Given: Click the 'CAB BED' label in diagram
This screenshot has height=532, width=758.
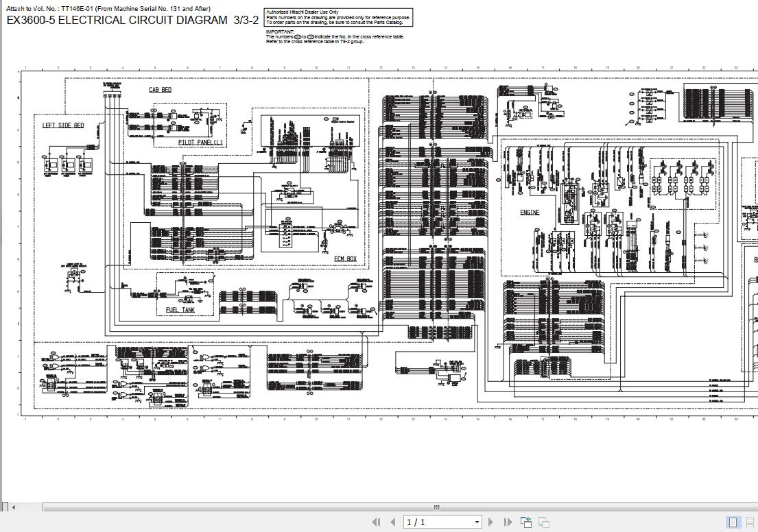Looking at the screenshot, I should pyautogui.click(x=160, y=90).
